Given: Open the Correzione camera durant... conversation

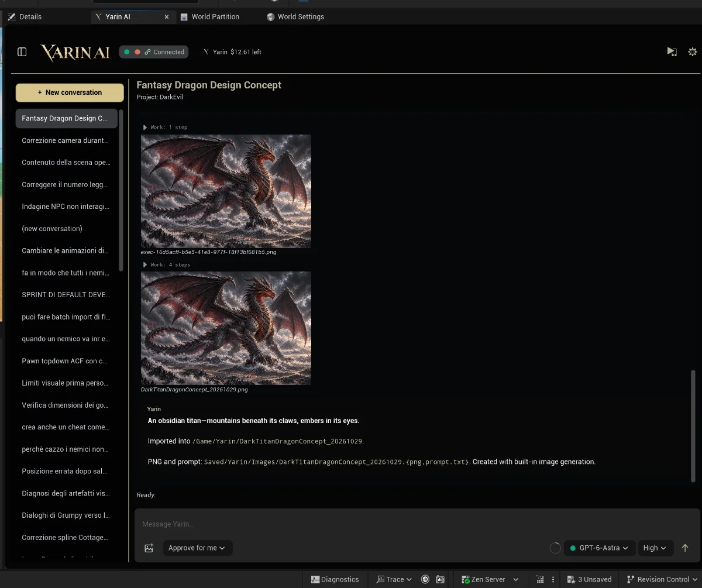Looking at the screenshot, I should coord(67,140).
